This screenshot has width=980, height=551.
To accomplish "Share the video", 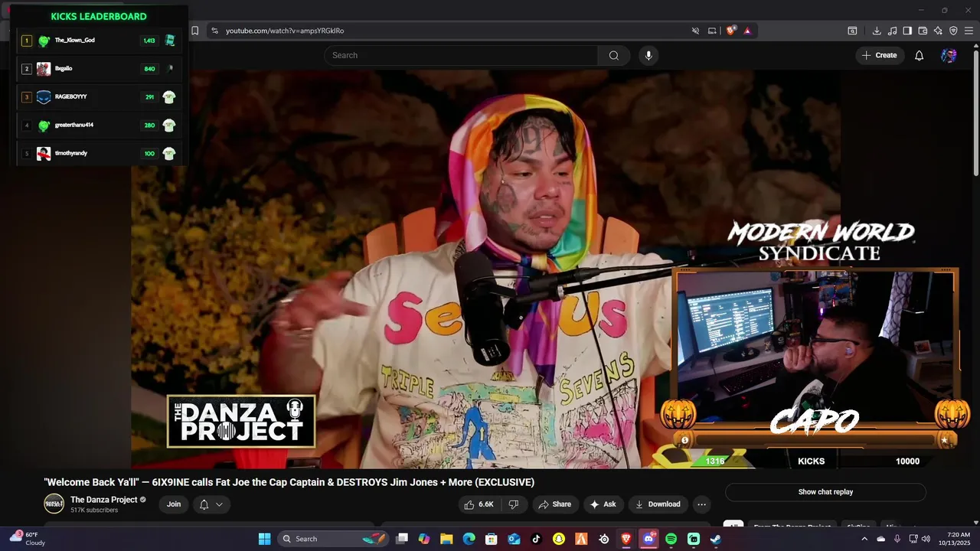I will tap(554, 504).
